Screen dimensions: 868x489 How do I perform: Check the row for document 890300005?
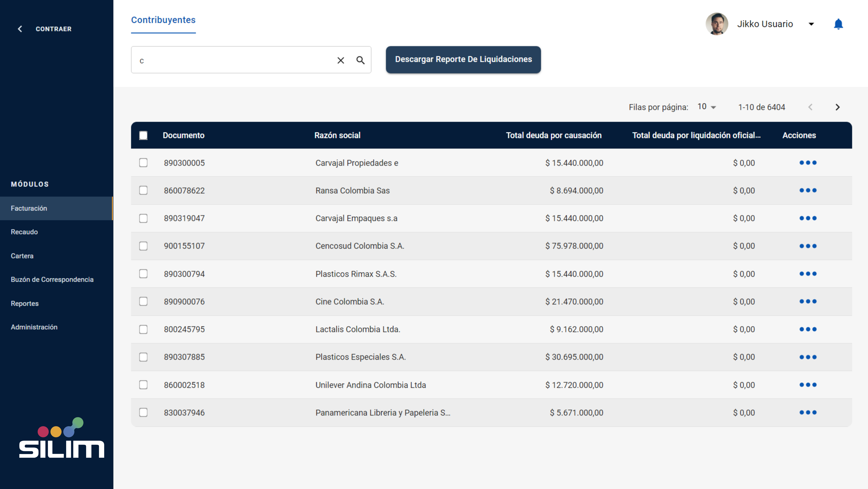[143, 163]
